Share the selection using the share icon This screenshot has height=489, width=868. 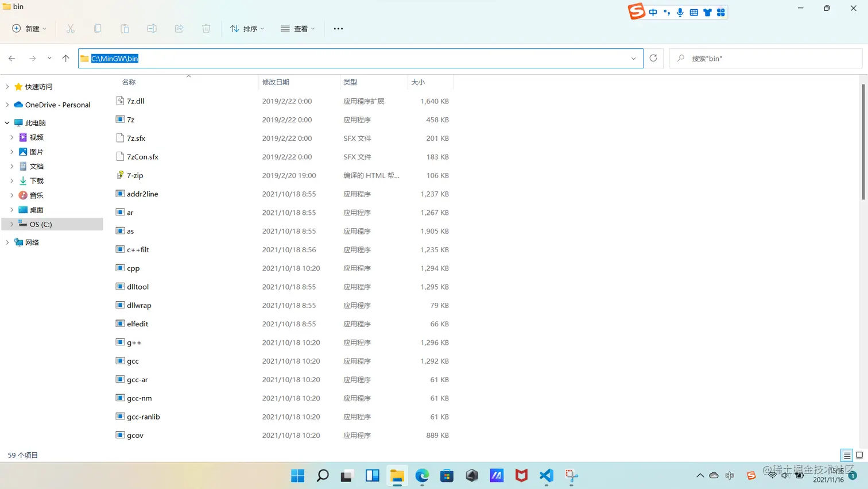click(x=179, y=28)
